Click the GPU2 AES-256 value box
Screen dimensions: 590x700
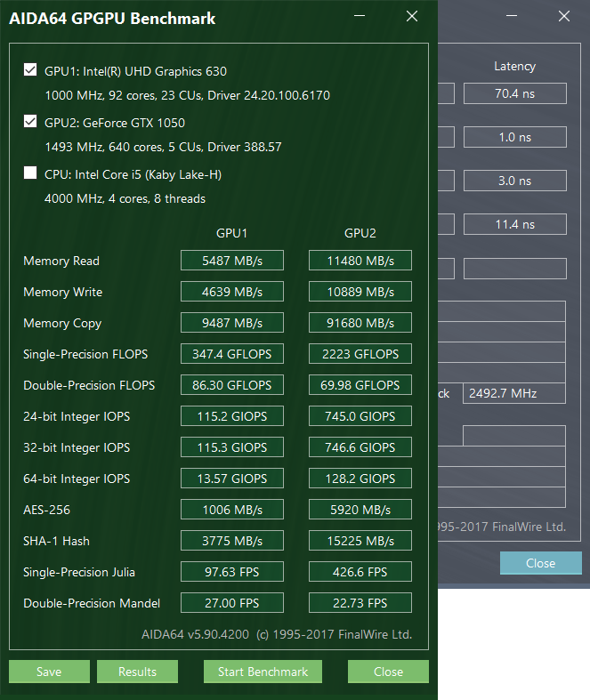coord(360,510)
